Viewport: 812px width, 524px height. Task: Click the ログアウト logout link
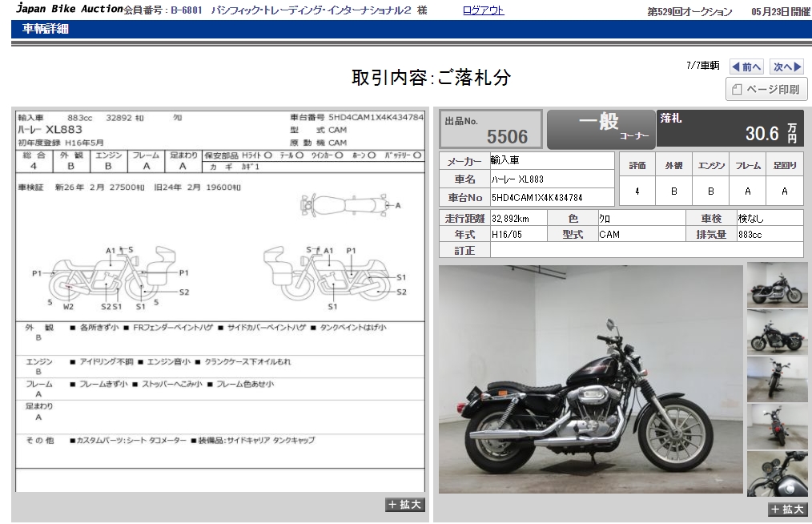click(483, 10)
